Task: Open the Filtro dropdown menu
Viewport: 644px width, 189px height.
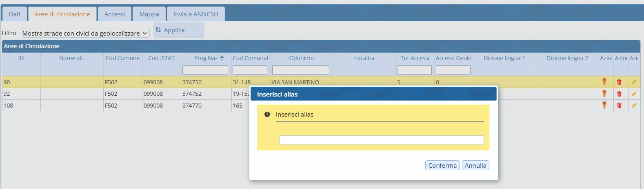Action: (86, 34)
